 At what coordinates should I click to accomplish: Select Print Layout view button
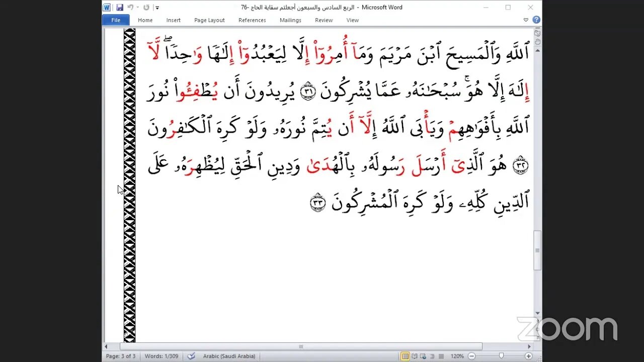click(x=406, y=356)
